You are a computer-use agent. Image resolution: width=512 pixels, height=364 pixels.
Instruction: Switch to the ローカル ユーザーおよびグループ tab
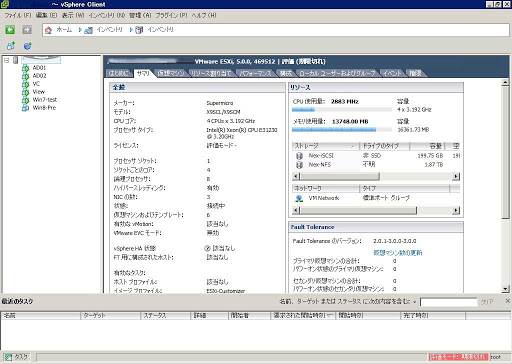[x=337, y=73]
